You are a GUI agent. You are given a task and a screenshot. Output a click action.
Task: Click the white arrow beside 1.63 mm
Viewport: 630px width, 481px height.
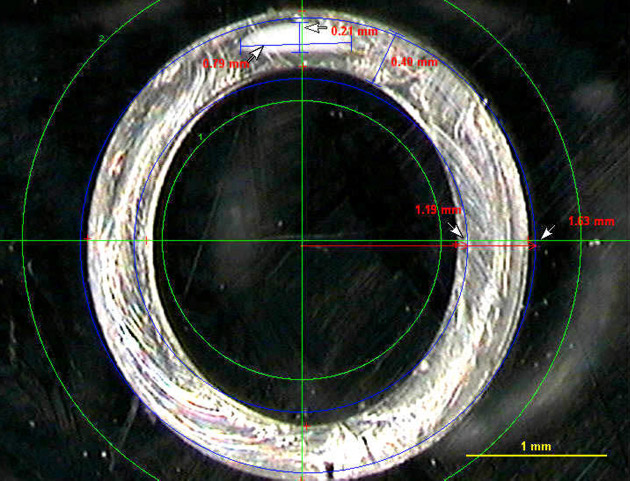pyautogui.click(x=548, y=232)
